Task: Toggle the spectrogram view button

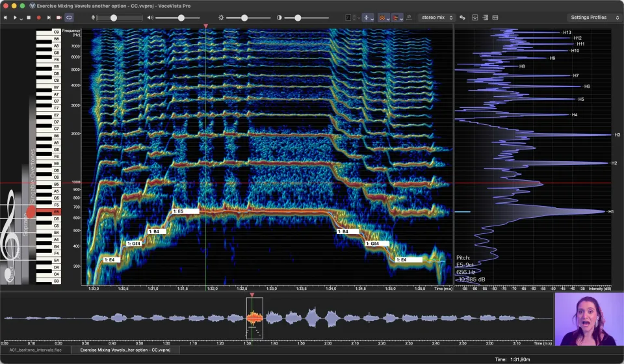Action: (382, 18)
